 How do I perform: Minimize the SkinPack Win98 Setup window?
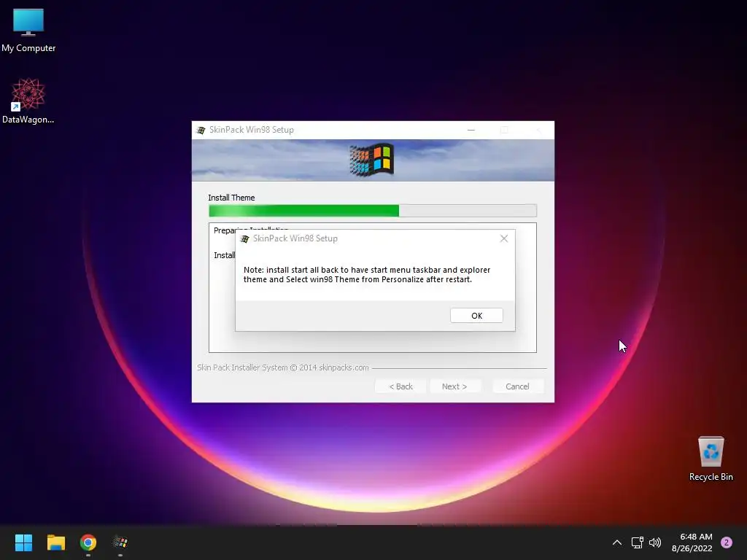(471, 130)
